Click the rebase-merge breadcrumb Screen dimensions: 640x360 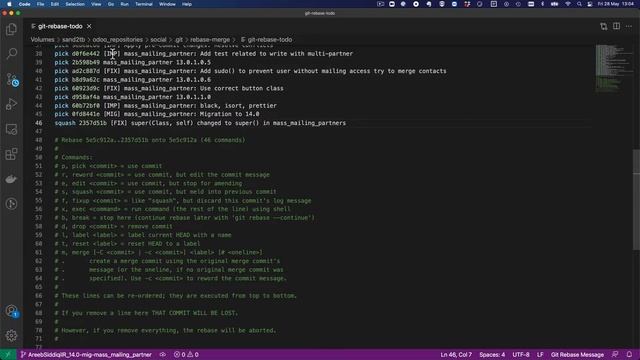coord(210,40)
